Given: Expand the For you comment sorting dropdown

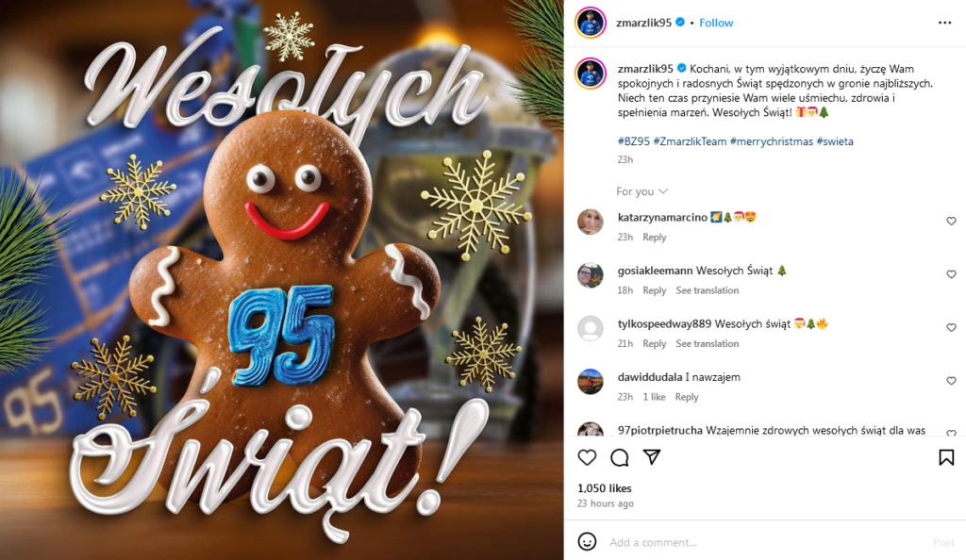Looking at the screenshot, I should 641,191.
